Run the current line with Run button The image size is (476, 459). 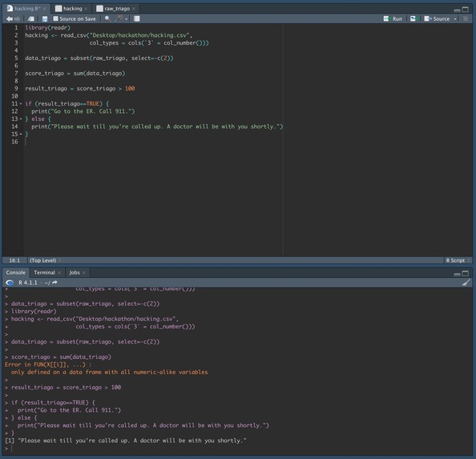[393, 18]
